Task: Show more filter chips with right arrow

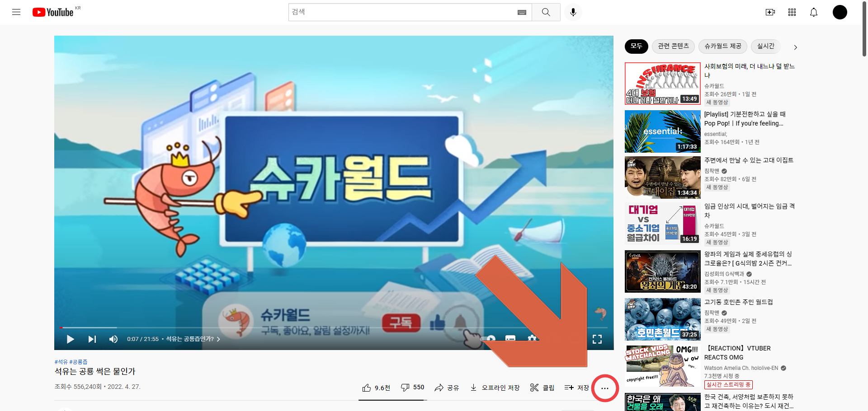Action: (795, 47)
